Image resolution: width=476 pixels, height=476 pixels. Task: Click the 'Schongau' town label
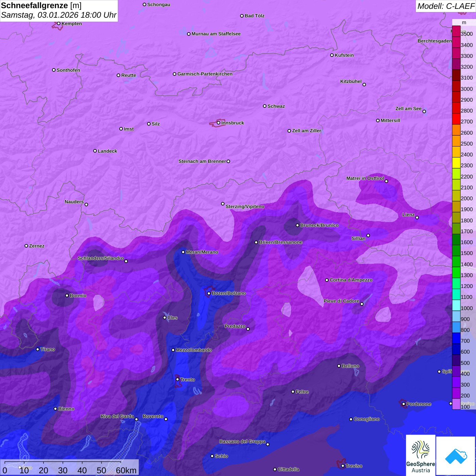[159, 4]
